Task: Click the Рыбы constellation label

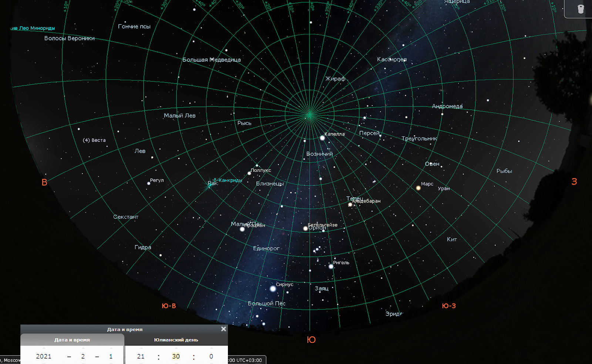Action: [x=504, y=171]
